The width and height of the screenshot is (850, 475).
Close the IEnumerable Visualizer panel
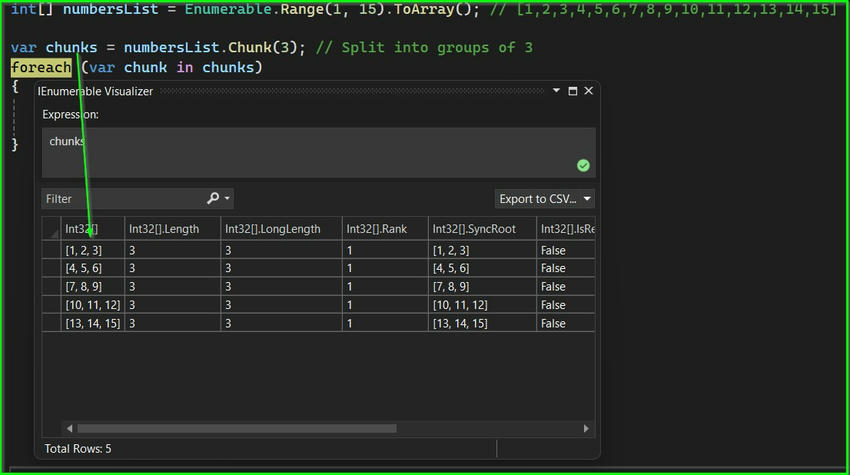(589, 91)
